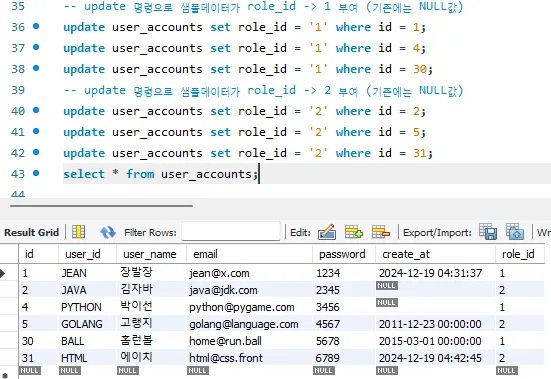Select password cell 2345
The image size is (551, 379).
[x=344, y=290]
